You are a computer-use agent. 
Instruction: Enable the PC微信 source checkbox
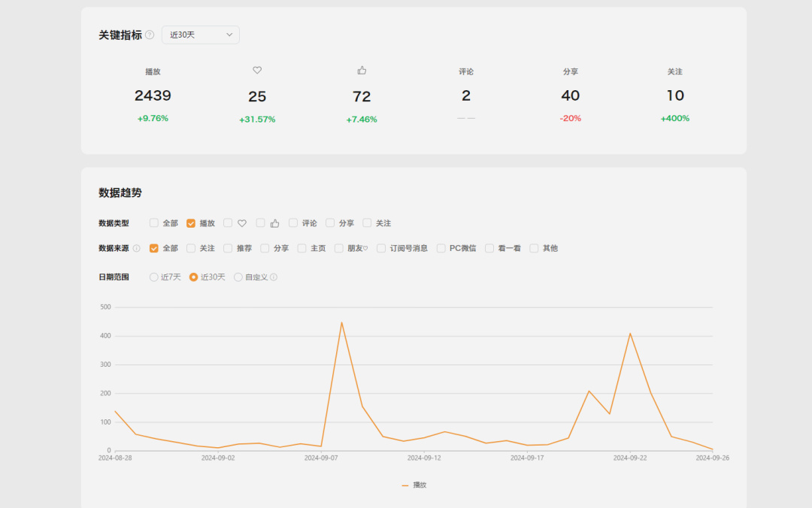pyautogui.click(x=441, y=248)
